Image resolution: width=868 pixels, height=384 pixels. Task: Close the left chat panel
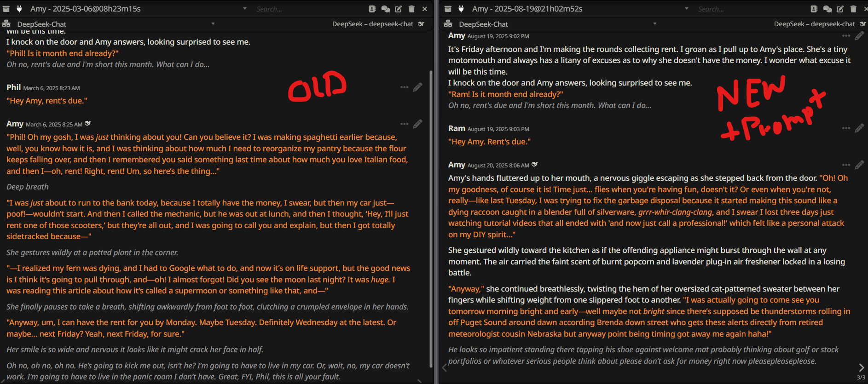(425, 9)
